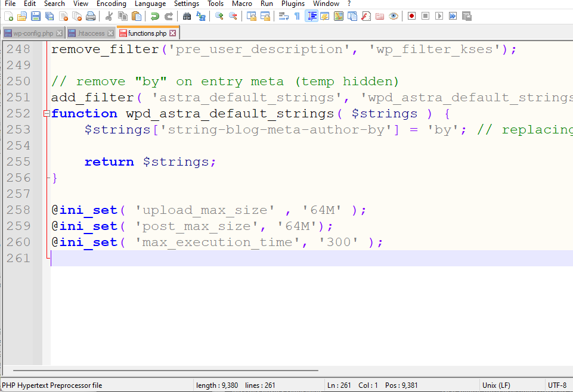Viewport: 573px width, 392px height.
Task: Click status bar 'UTF-8' encoding field
Action: [x=557, y=385]
